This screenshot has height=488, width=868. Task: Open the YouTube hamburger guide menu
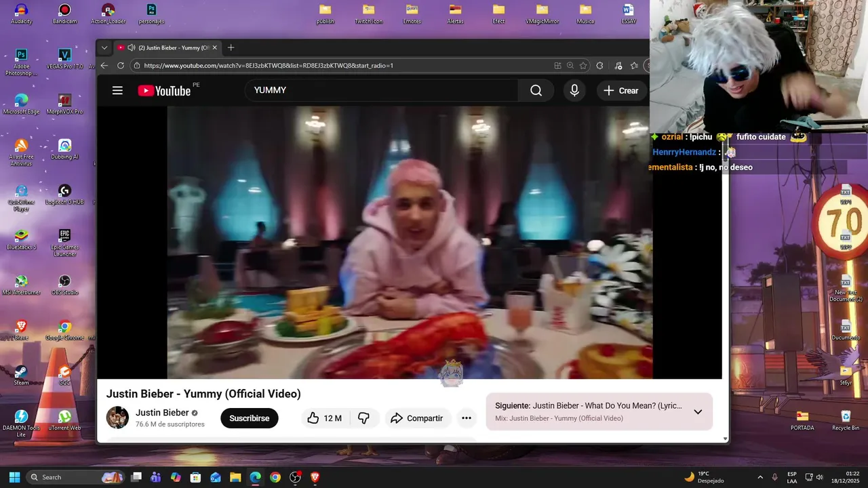[x=117, y=90]
